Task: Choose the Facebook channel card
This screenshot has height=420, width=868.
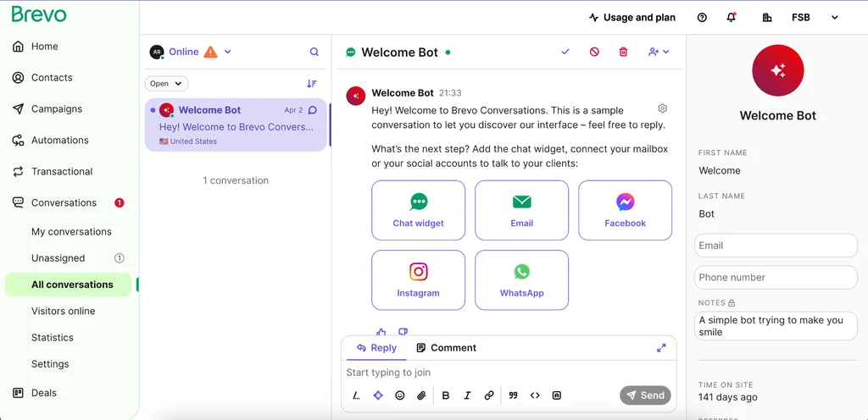Action: (x=625, y=210)
